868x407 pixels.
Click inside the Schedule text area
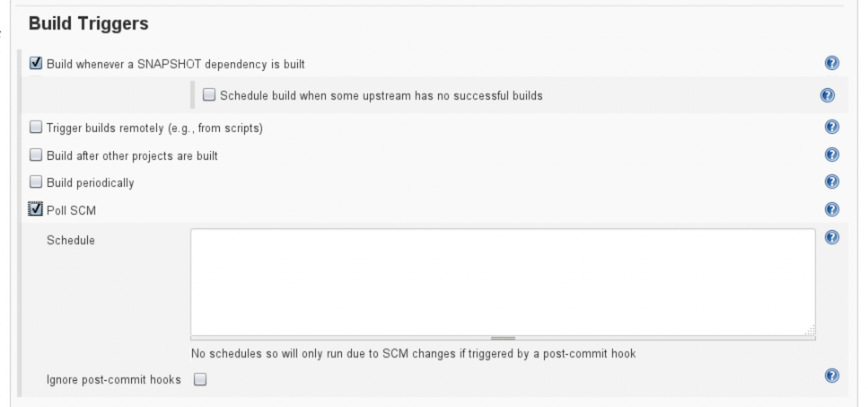[x=502, y=280]
